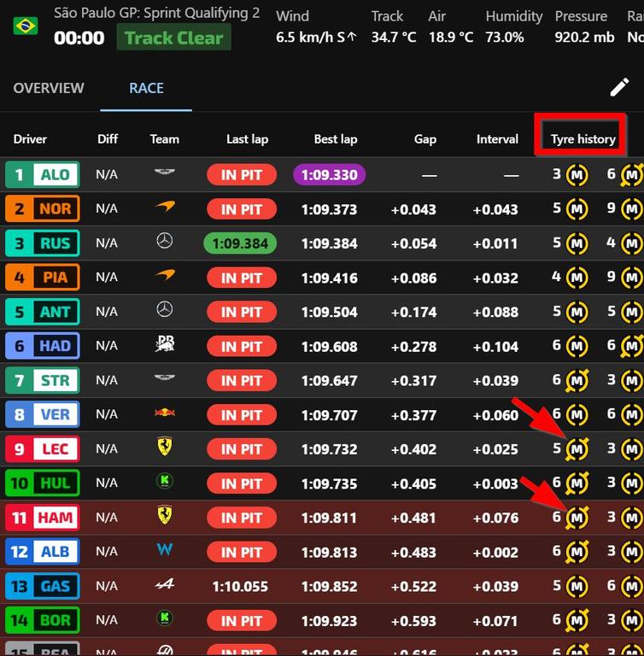The image size is (644, 656).
Task: Click Aston Martin logo in STR row
Action: [x=165, y=378]
